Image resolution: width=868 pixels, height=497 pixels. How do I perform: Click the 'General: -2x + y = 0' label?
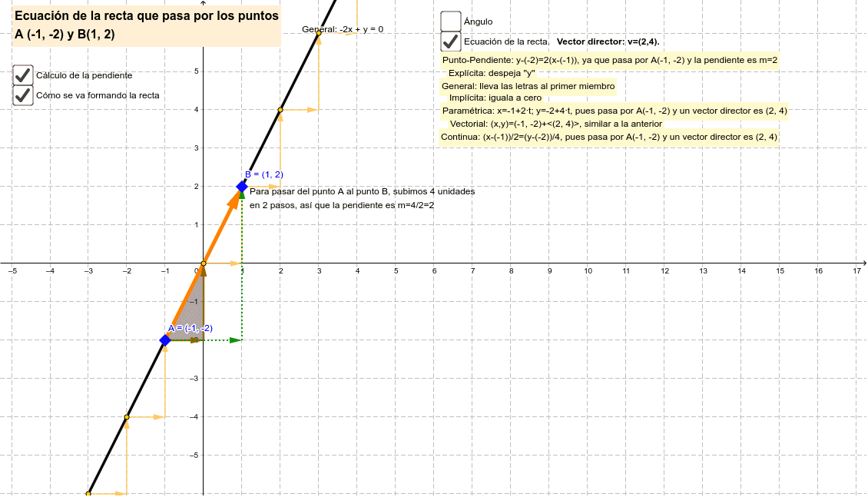pos(343,29)
